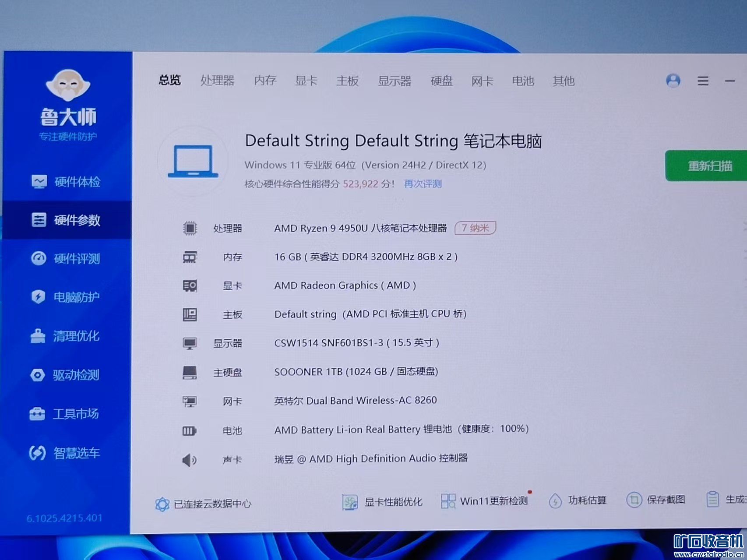
Task: Click the version number 6.1025.4215.401
Action: 64,518
